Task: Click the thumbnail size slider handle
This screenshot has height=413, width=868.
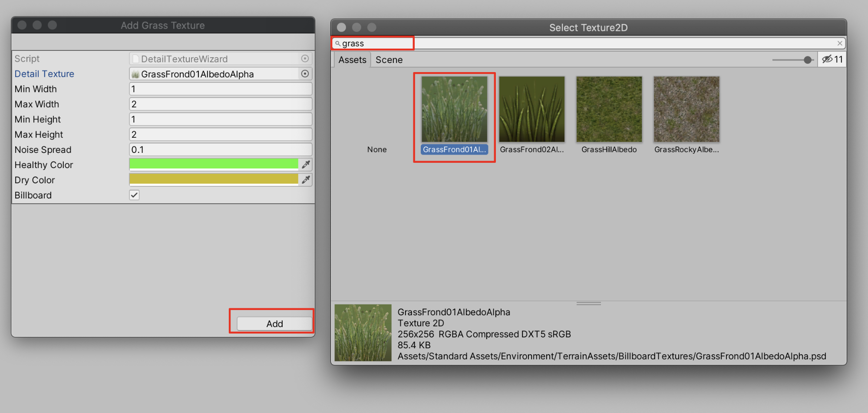Action: (x=807, y=60)
